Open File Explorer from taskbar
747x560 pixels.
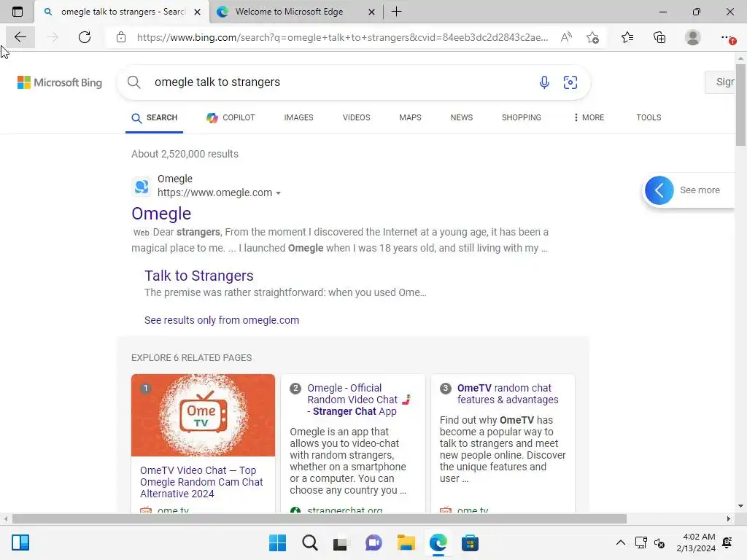pyautogui.click(x=406, y=542)
